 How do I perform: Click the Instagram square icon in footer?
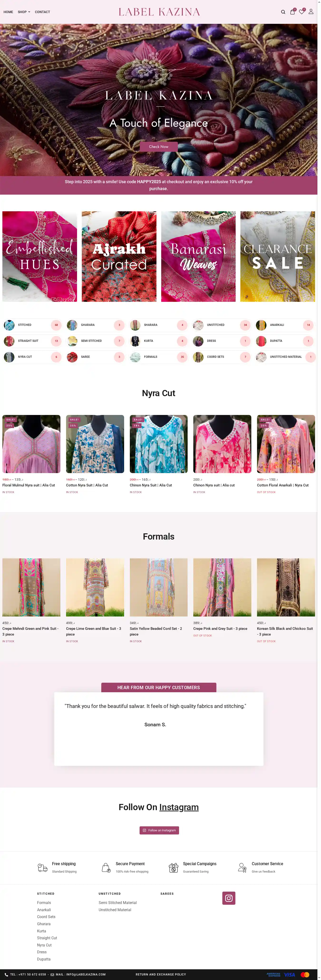[229, 898]
